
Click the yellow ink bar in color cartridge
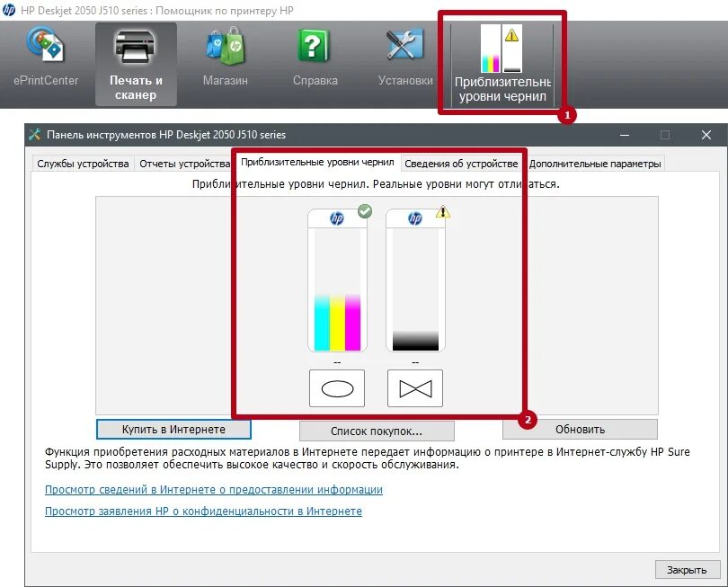click(338, 323)
